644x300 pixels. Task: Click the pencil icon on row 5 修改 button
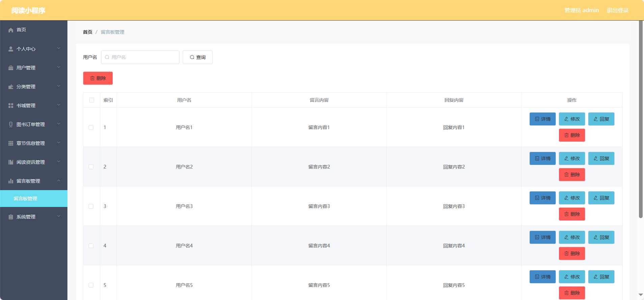point(566,277)
